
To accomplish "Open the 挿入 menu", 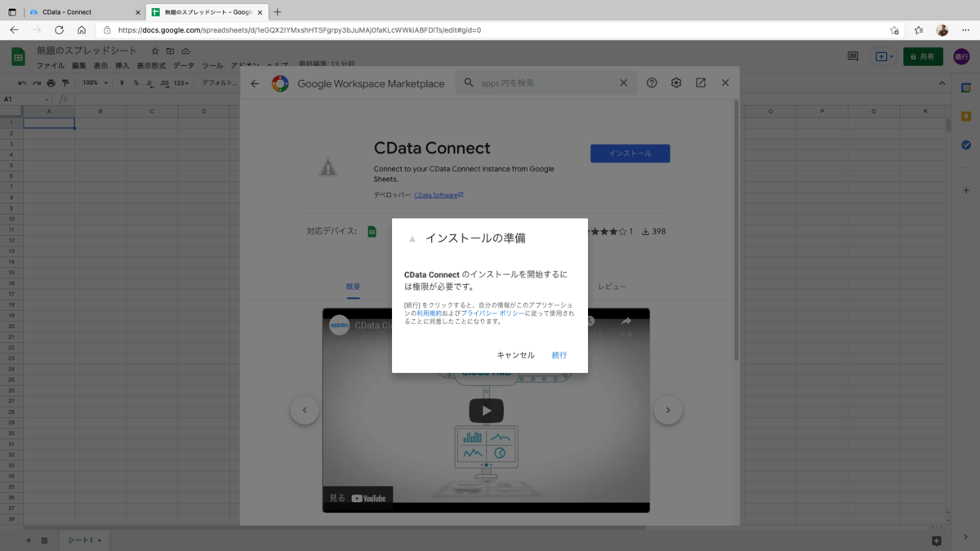I will click(x=122, y=65).
